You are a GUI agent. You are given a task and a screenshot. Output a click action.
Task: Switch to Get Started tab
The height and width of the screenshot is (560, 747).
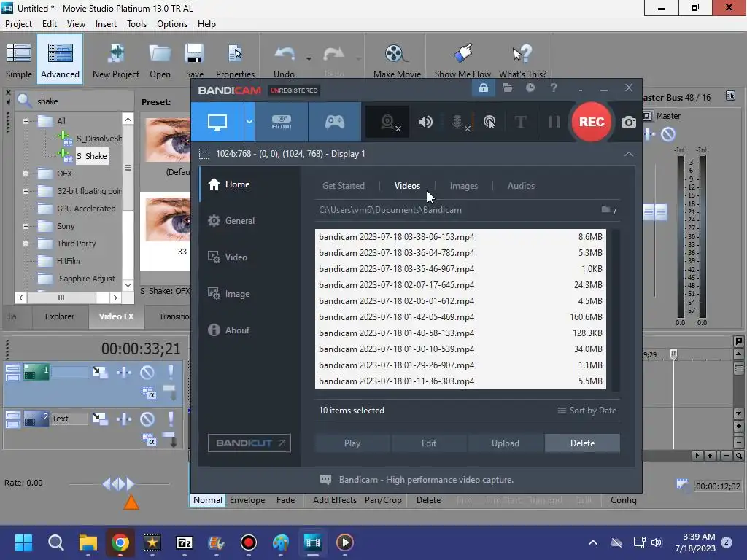343,186
